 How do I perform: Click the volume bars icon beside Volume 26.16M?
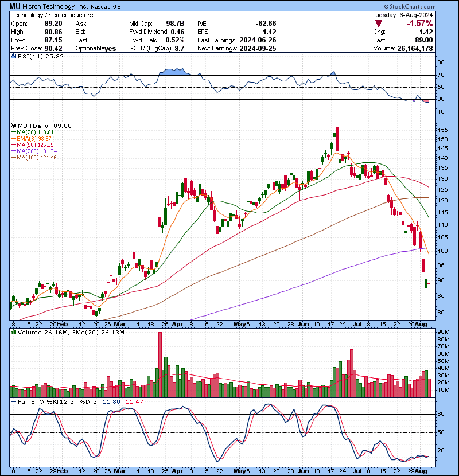[x=13, y=332]
